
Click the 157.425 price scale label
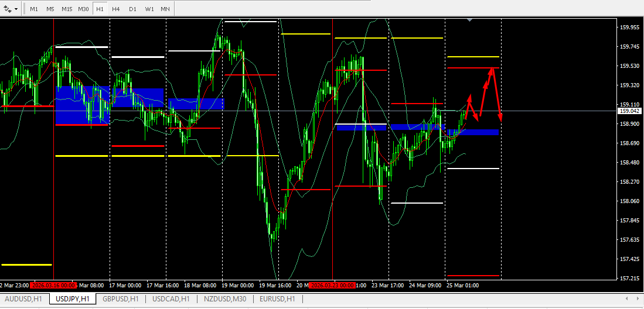tap(629, 259)
